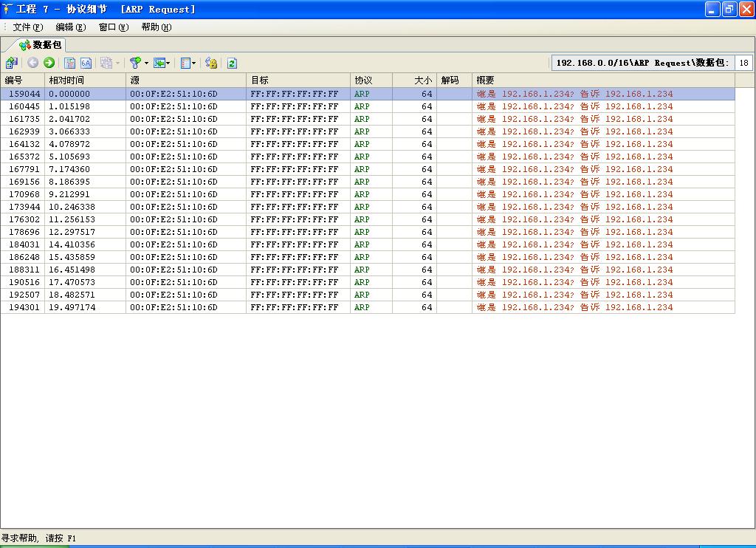Open dropdown arrow next to filter funnel
Viewport: 756px width, 548px height.
[x=146, y=64]
